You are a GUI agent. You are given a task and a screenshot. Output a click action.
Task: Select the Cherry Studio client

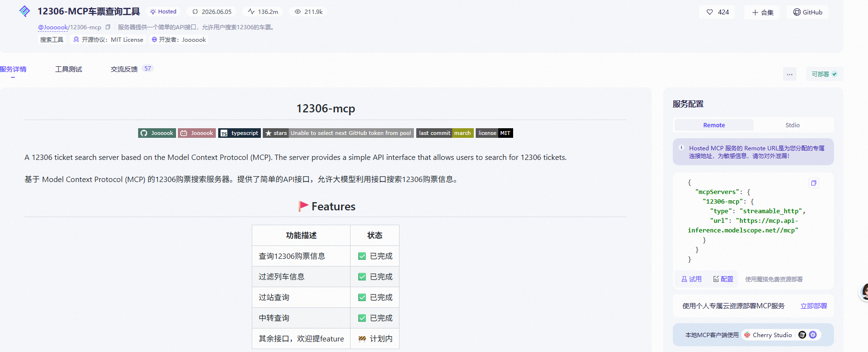(768, 335)
